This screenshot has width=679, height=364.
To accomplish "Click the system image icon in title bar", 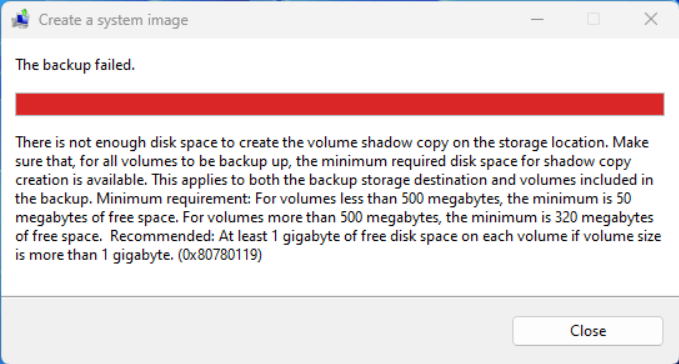I will coord(20,19).
